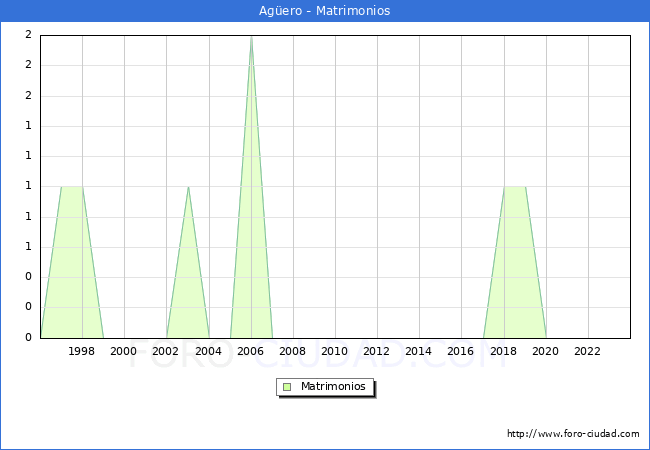
Task: Open the foro-ciudad.com URL link
Action: (573, 434)
